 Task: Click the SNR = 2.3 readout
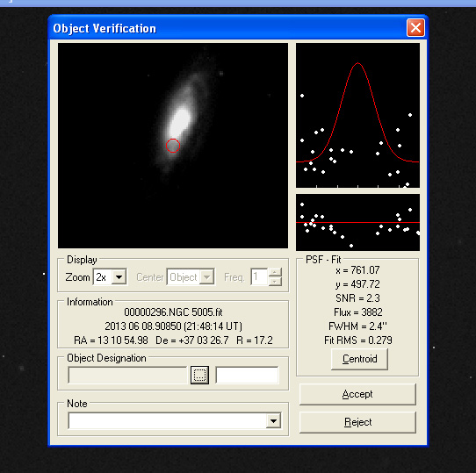[x=357, y=298]
